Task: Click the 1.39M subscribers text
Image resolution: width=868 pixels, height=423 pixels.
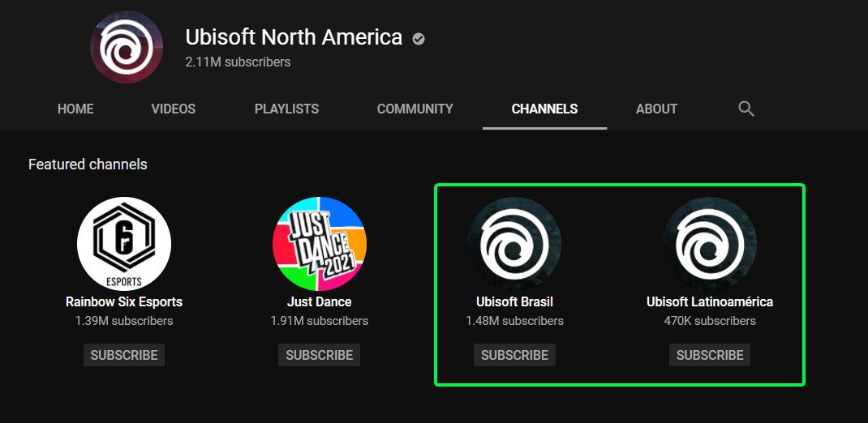Action: (124, 321)
